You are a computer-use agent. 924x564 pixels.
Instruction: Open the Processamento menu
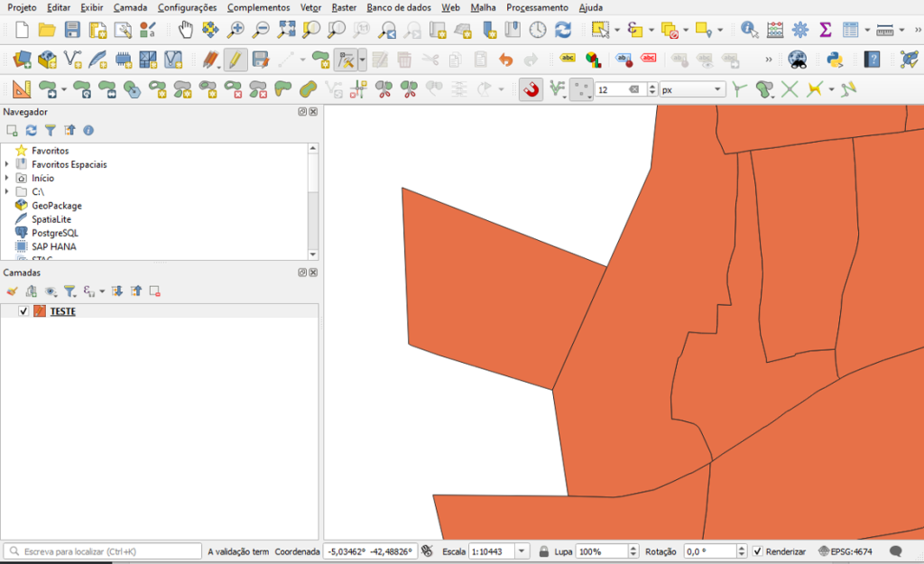[537, 7]
